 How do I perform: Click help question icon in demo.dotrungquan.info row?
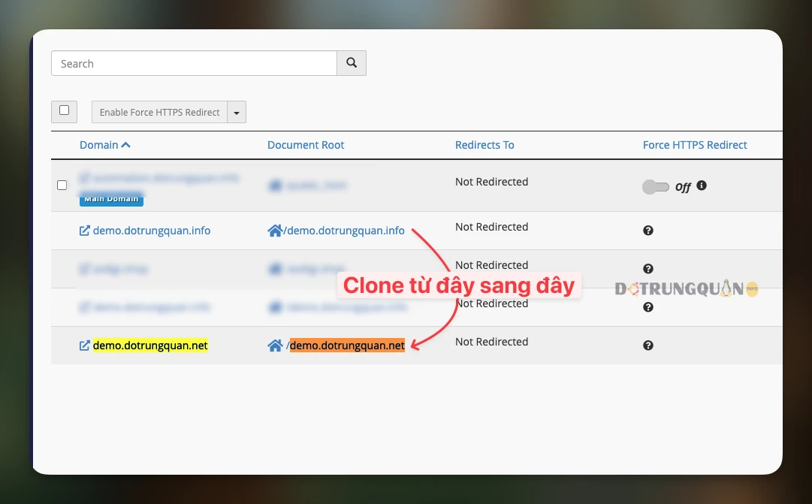(648, 231)
